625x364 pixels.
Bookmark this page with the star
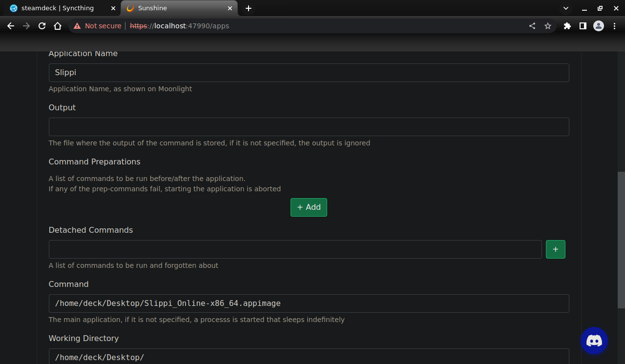pos(548,26)
